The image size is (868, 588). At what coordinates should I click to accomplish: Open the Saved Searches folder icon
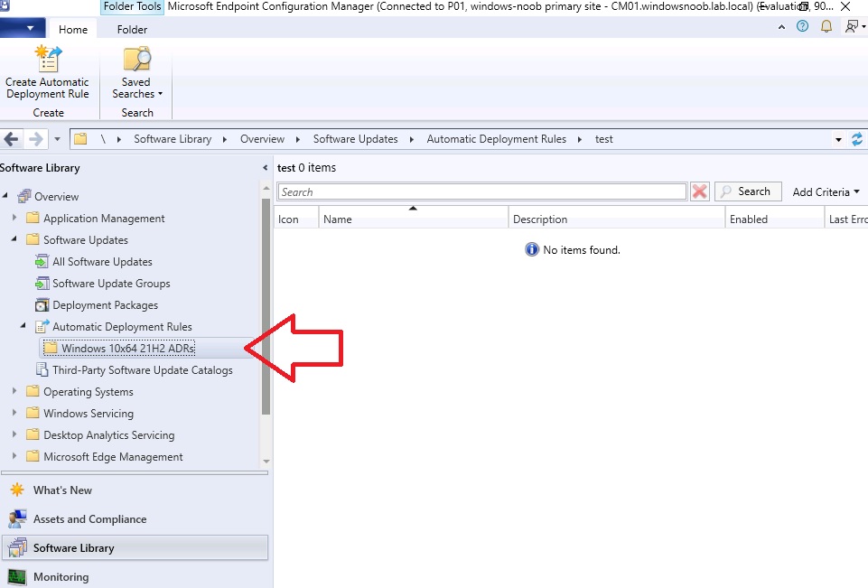tap(136, 60)
